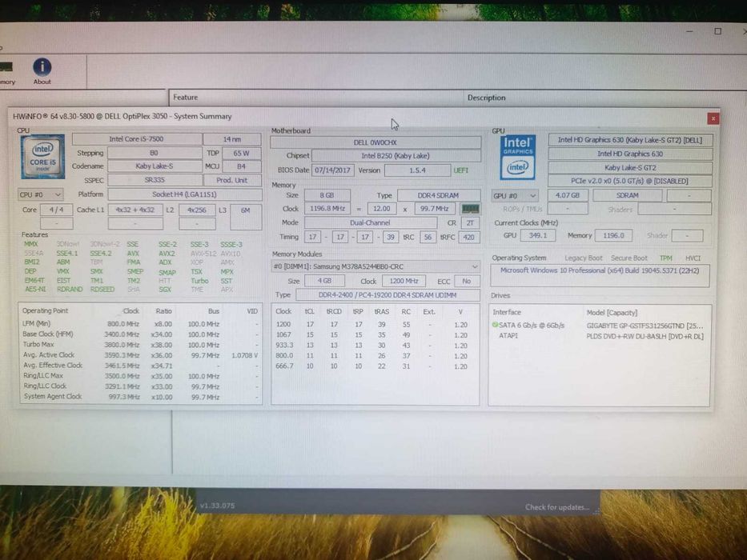Click the Secure Boot indicator label
The width and height of the screenshot is (747, 560).
(629, 258)
